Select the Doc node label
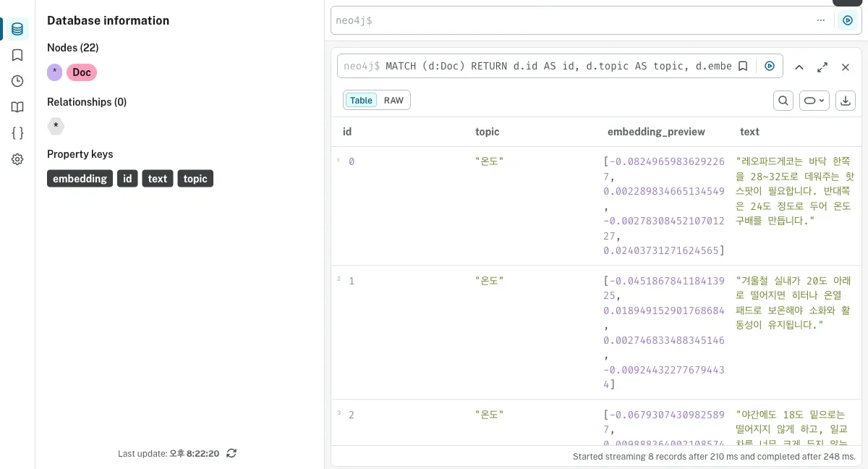 click(82, 72)
